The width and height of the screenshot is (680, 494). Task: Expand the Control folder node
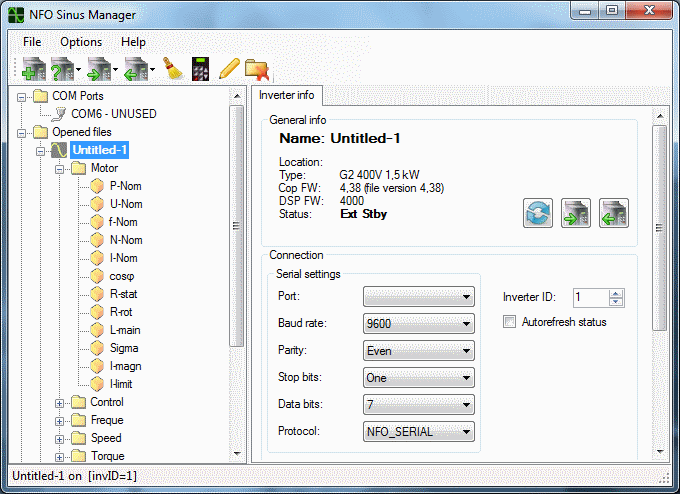tap(59, 403)
